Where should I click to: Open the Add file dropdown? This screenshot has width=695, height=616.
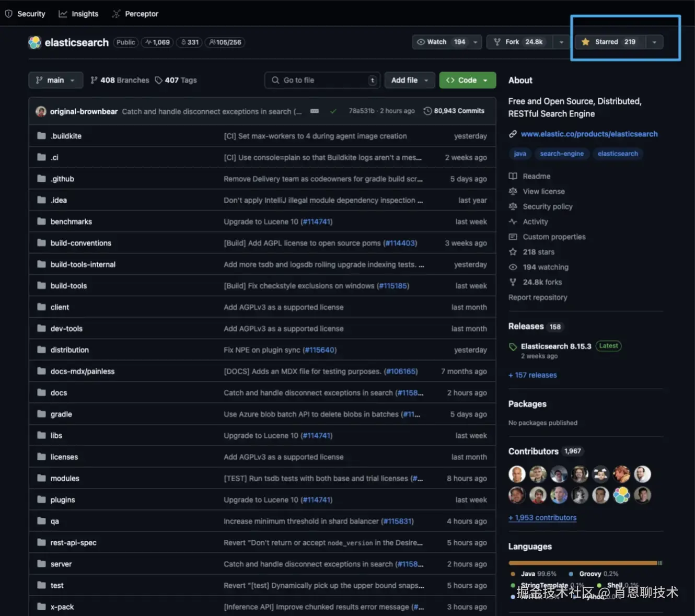coord(410,80)
